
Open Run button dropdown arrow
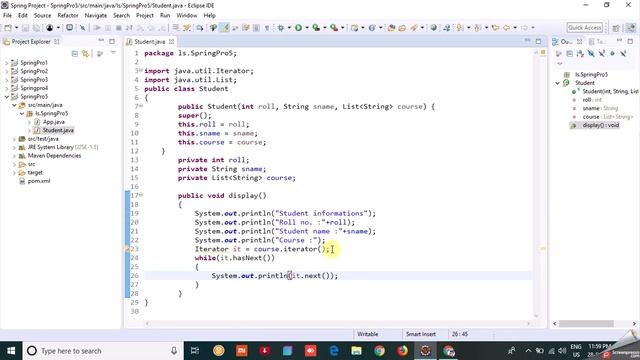307,28
